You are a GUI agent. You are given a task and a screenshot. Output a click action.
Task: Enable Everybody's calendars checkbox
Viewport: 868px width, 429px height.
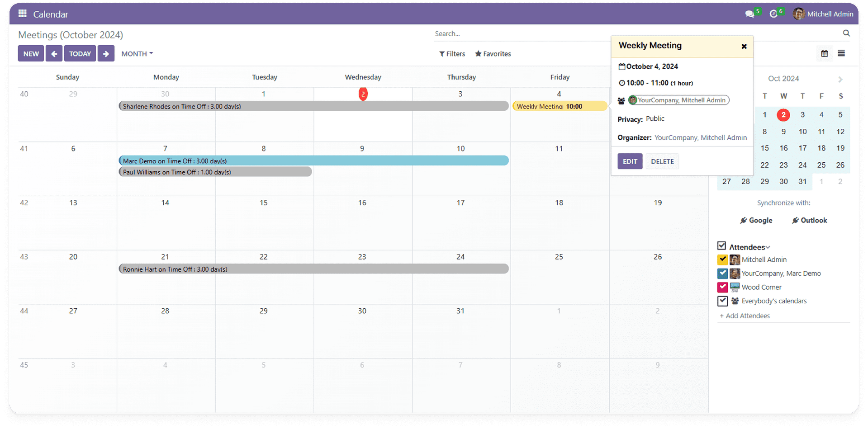pos(722,301)
